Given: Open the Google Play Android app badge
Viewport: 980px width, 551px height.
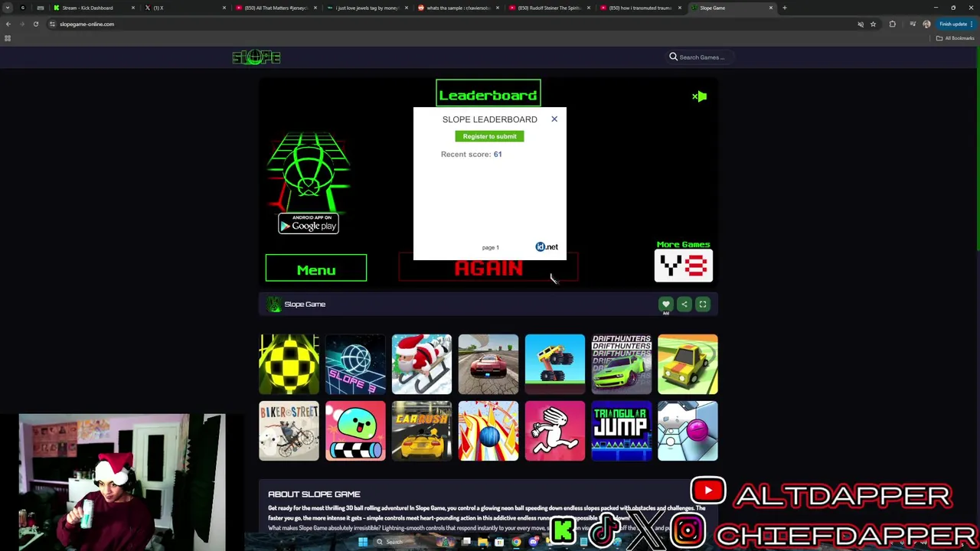Looking at the screenshot, I should click(309, 223).
